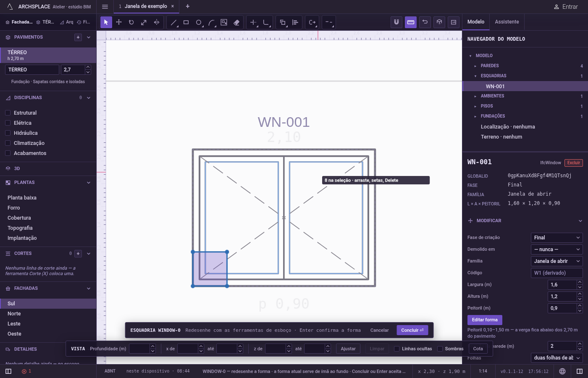The height and width of the screenshot is (378, 588).
Task: Toggle the Linhas ocultas checkbox
Action: coord(396,349)
